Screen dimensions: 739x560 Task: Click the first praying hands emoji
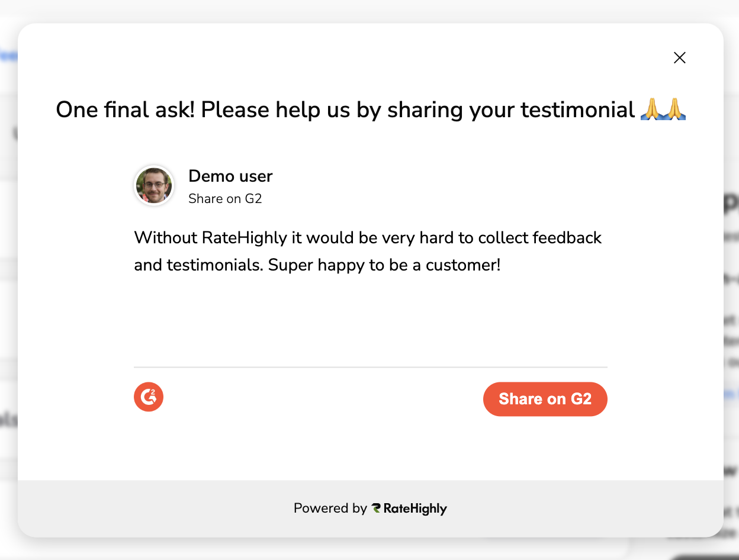(652, 110)
